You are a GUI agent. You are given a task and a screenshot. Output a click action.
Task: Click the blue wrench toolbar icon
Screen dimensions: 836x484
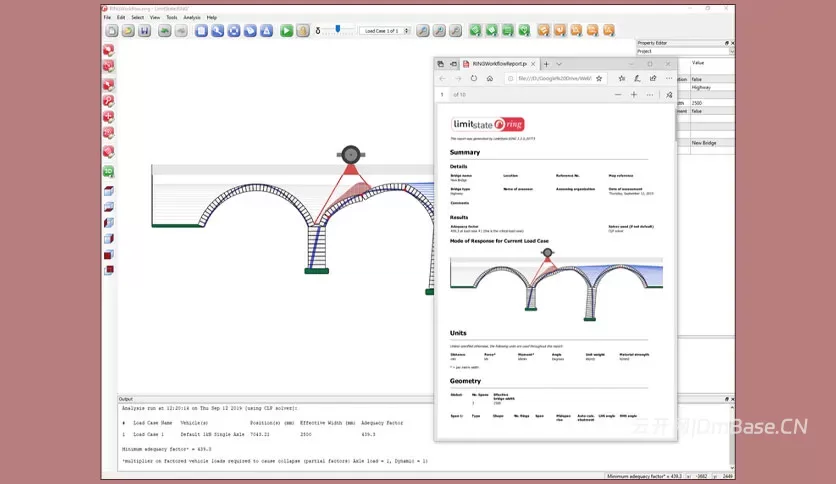218,31
